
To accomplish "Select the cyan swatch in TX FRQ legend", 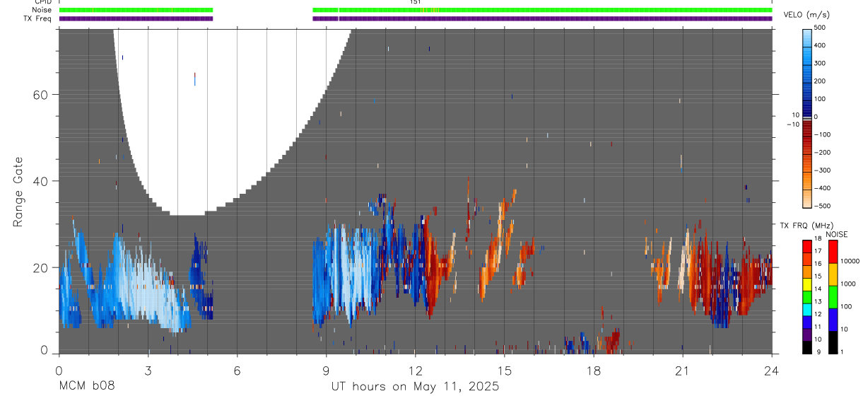I will 807,309.
